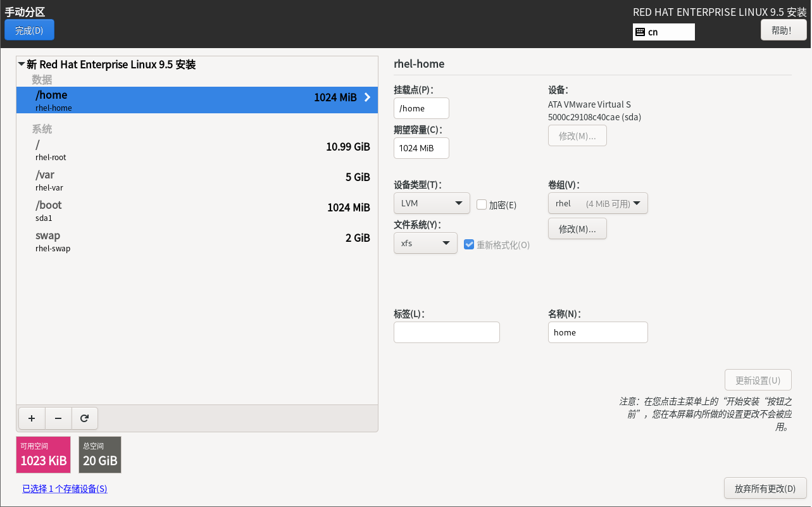
Task: Open the 已选择 1 个存储设备(S) link
Action: (65, 489)
